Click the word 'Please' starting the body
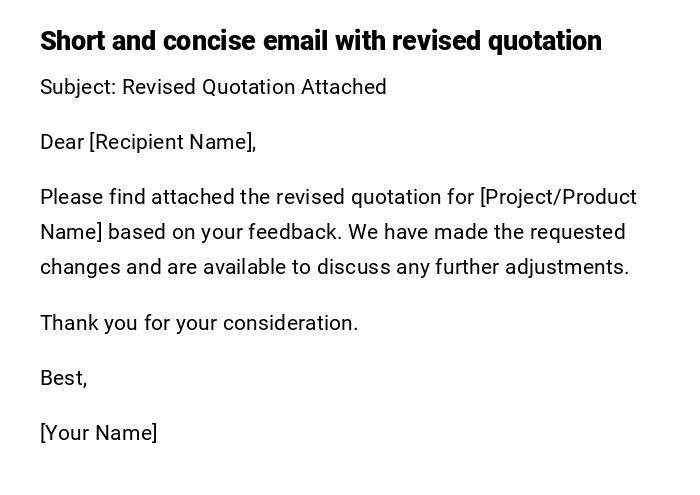The image size is (700, 495). pyautogui.click(x=71, y=197)
